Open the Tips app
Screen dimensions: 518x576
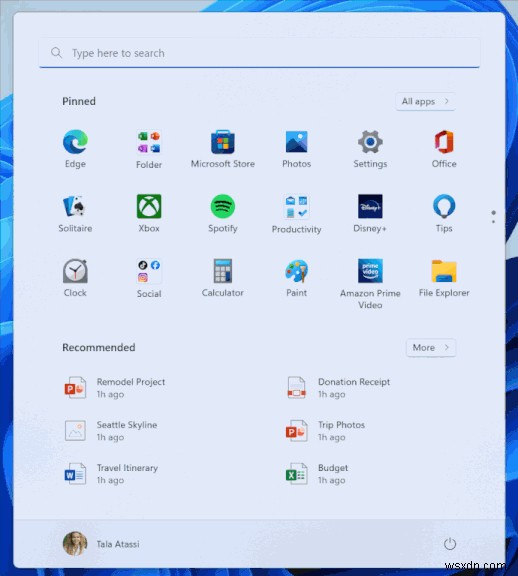pyautogui.click(x=444, y=213)
